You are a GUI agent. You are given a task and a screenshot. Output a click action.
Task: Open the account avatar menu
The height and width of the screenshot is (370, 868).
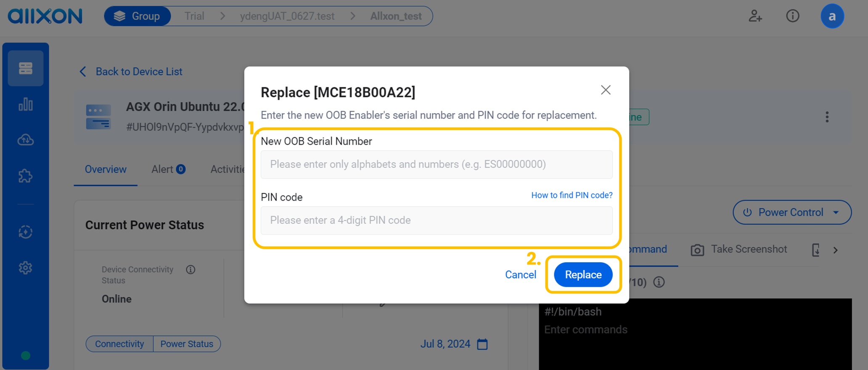coord(832,16)
